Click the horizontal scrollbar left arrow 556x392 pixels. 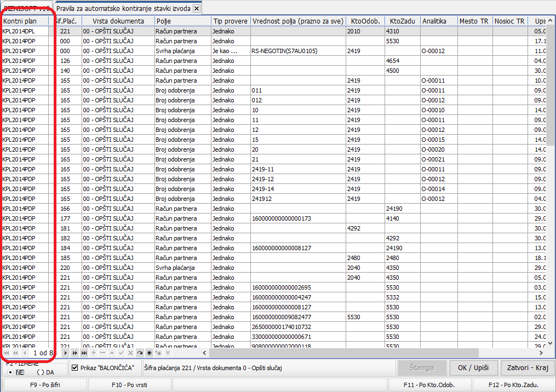[205, 353]
